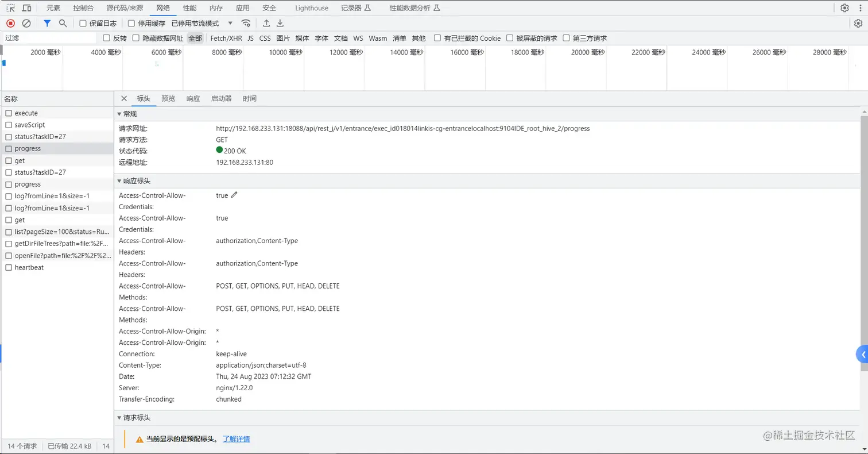
Task: Go to the 性能 tab
Action: (x=189, y=8)
